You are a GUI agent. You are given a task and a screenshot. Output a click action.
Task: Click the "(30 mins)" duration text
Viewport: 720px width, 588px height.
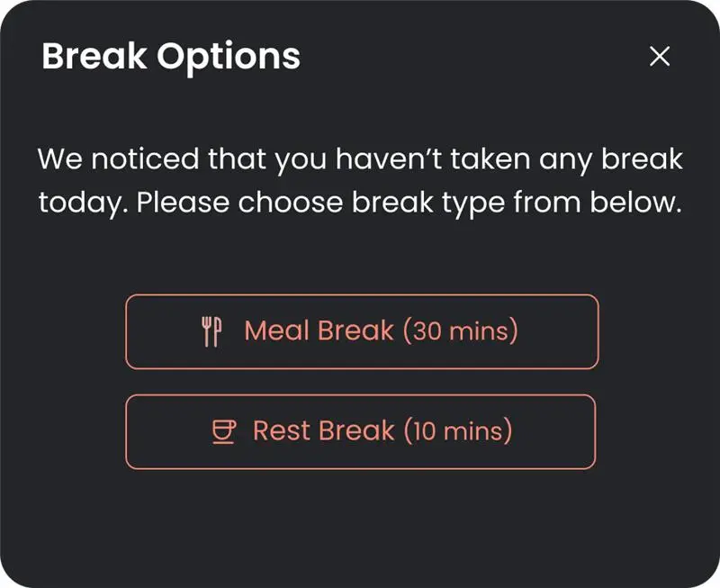click(x=460, y=331)
